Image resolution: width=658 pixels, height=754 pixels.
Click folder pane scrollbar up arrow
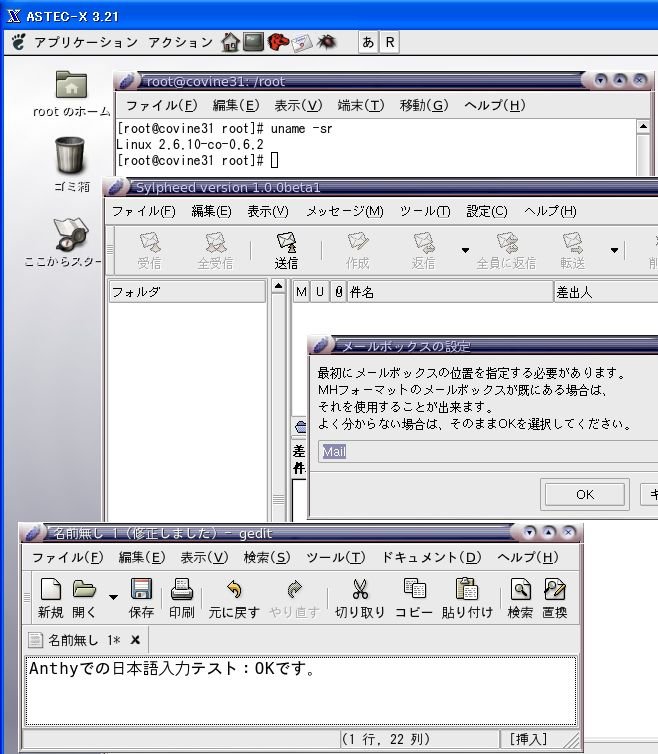pos(278,286)
